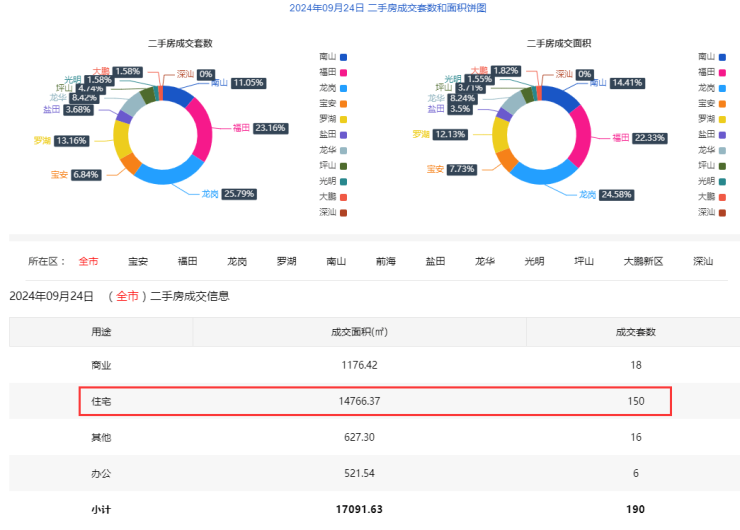Click the 成交套数 column header

(x=636, y=332)
